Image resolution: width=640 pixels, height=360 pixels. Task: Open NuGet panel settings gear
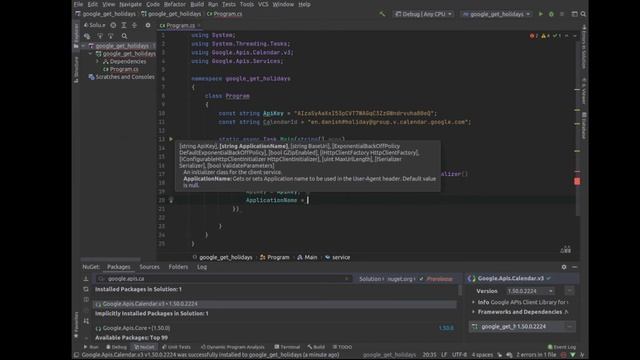(x=564, y=267)
